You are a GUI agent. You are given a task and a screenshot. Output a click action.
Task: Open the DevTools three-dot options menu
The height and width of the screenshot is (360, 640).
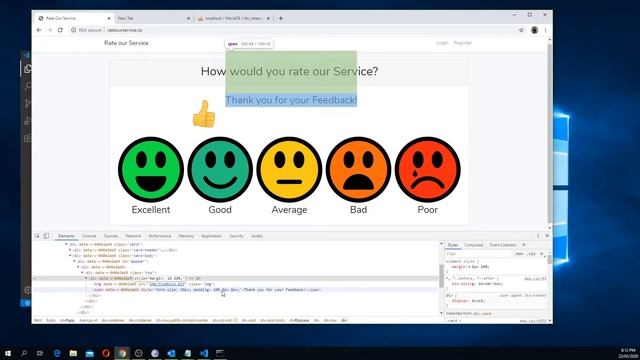click(x=538, y=236)
